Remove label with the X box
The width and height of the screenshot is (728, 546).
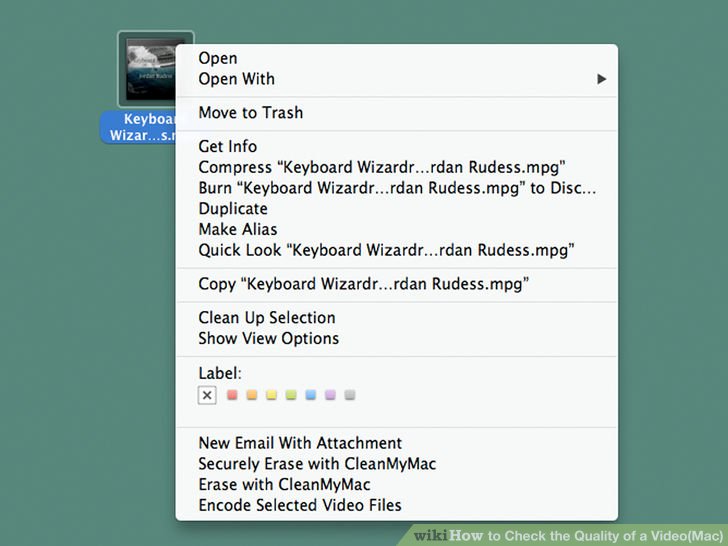(207, 396)
